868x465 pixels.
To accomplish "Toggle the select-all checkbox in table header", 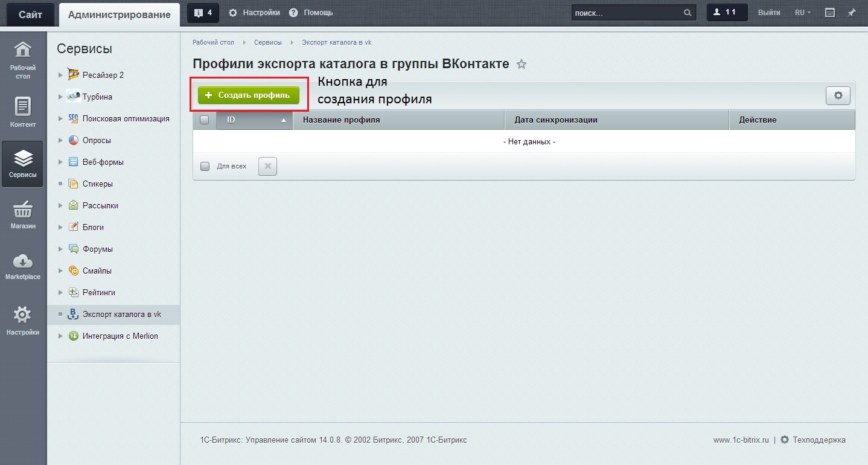I will click(203, 119).
